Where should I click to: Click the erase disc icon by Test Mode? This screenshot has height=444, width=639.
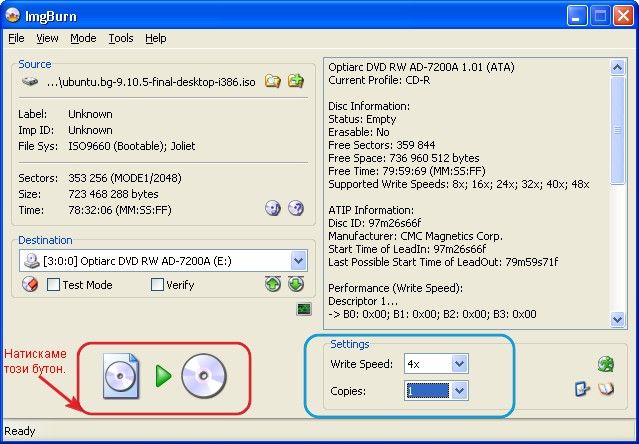coord(30,284)
